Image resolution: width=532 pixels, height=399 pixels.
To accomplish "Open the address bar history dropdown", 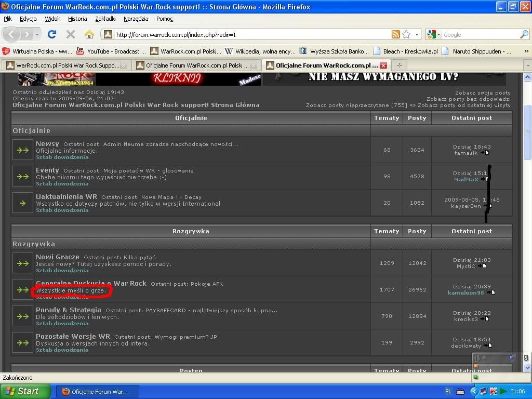I will (417, 34).
